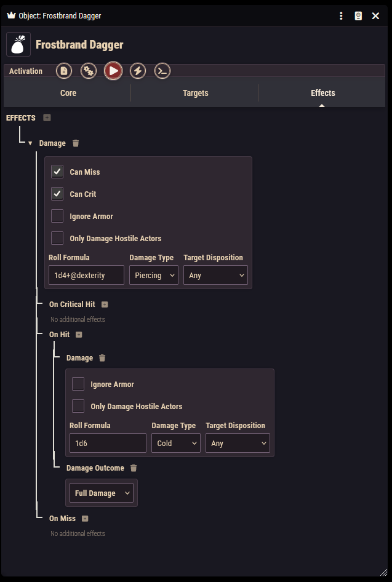Click the 1d4+@dexterity roll formula field
The height and width of the screenshot is (582, 392).
click(87, 275)
